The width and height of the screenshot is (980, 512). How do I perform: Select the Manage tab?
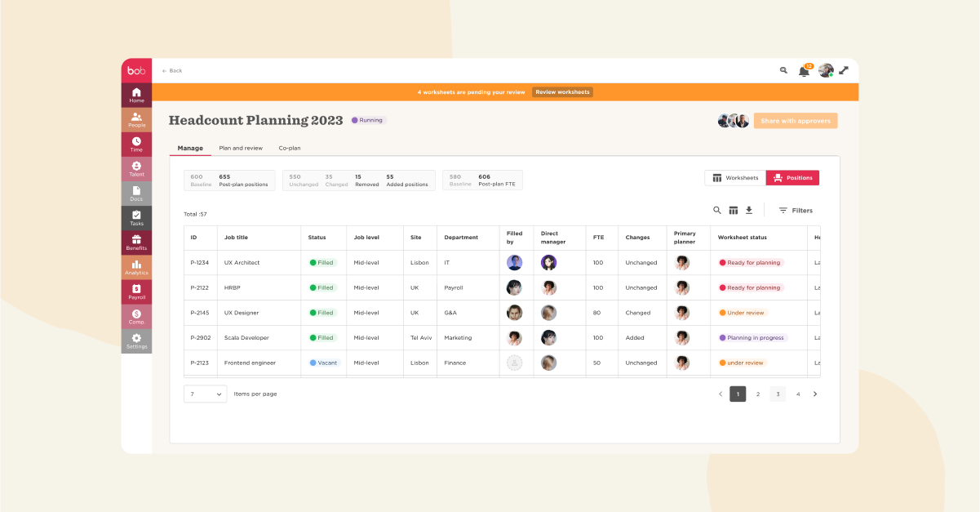pyautogui.click(x=190, y=148)
